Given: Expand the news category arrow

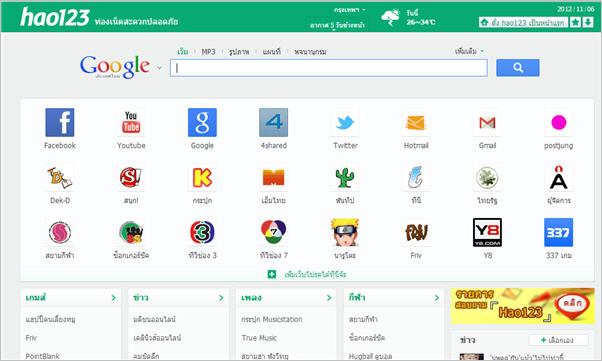Looking at the screenshot, I should click(221, 298).
